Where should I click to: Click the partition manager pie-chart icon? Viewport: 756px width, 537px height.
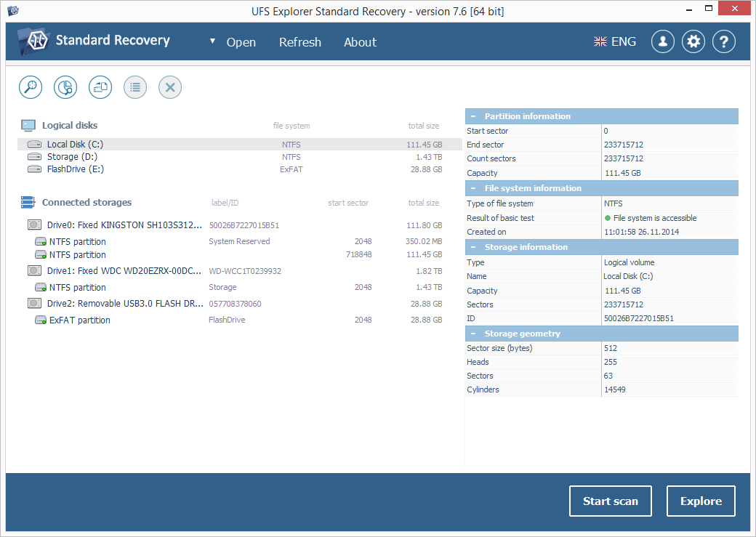tap(65, 87)
